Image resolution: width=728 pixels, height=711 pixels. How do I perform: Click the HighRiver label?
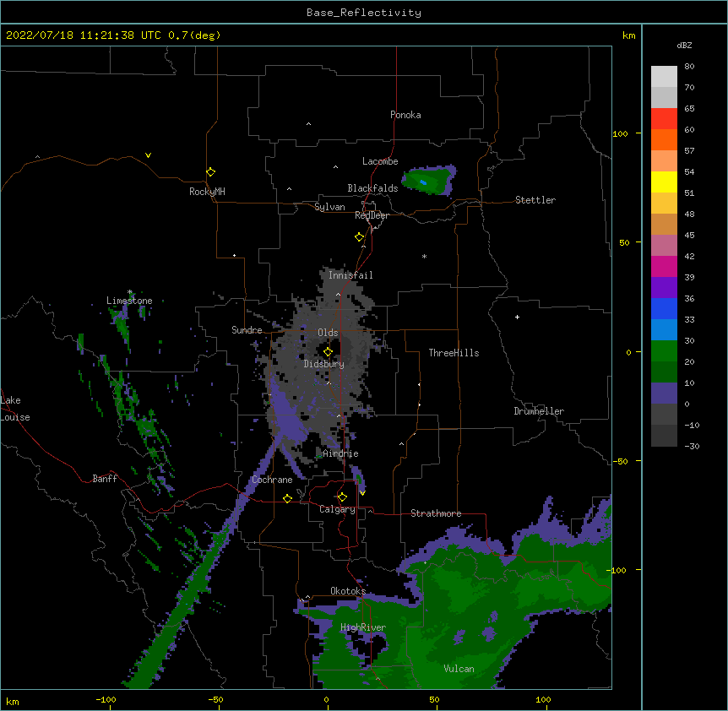point(363,627)
